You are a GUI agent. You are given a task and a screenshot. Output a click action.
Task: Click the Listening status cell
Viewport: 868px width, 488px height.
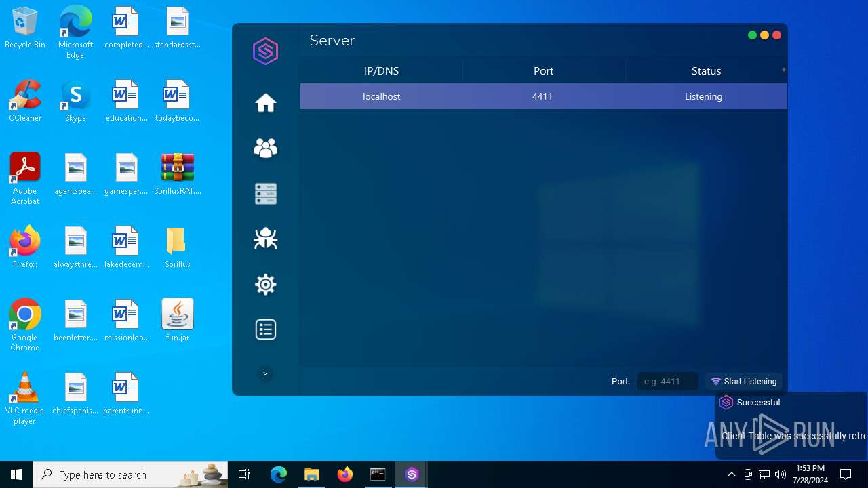click(703, 96)
